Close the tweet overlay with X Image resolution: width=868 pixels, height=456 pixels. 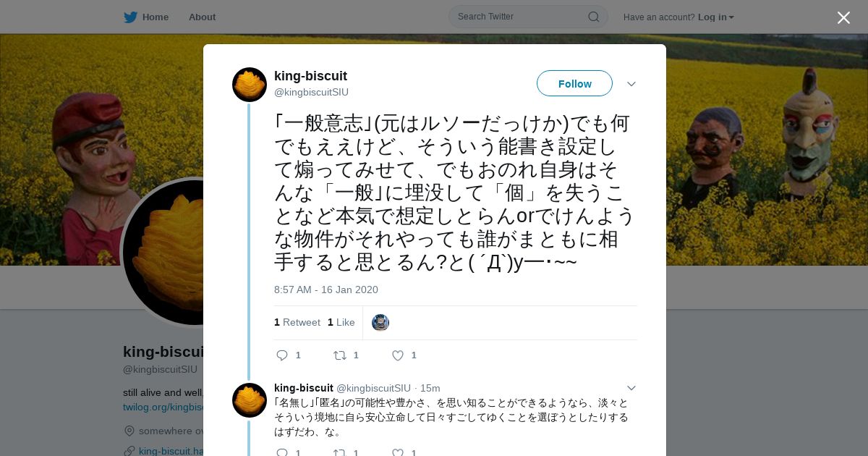[843, 17]
